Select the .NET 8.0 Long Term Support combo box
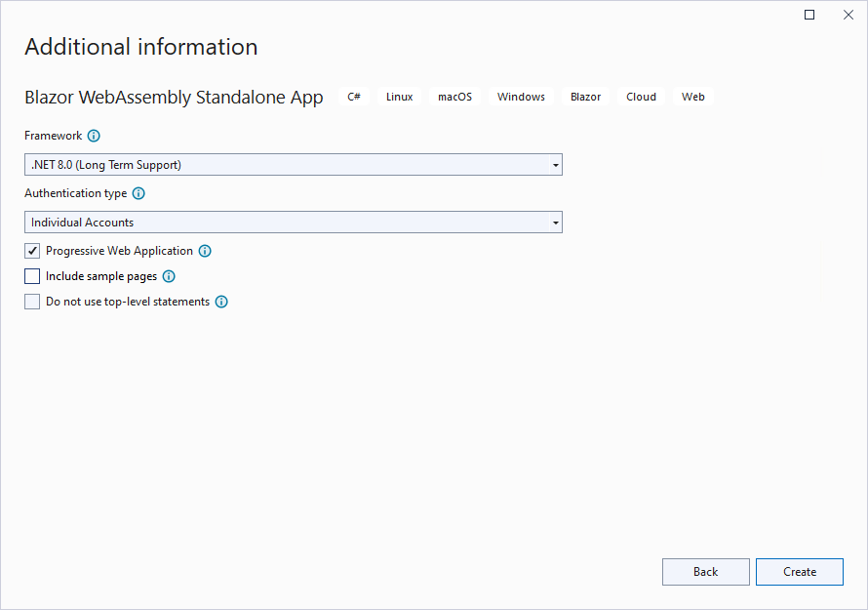 click(x=283, y=165)
